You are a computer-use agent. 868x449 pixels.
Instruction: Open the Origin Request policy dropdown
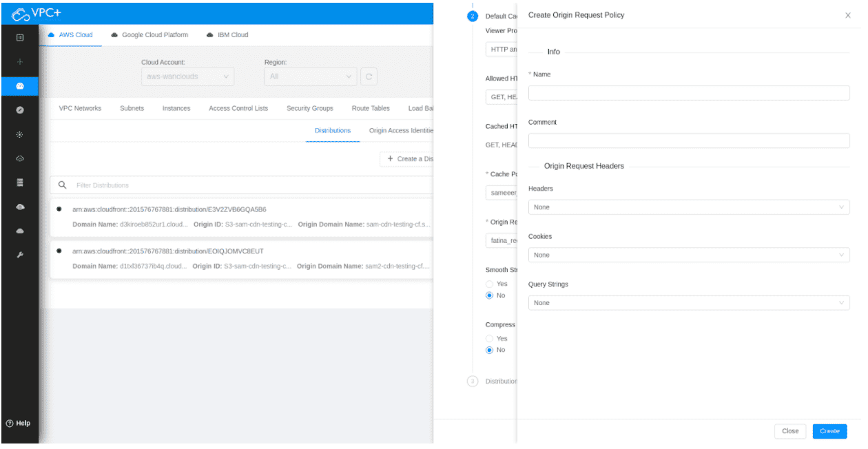502,241
